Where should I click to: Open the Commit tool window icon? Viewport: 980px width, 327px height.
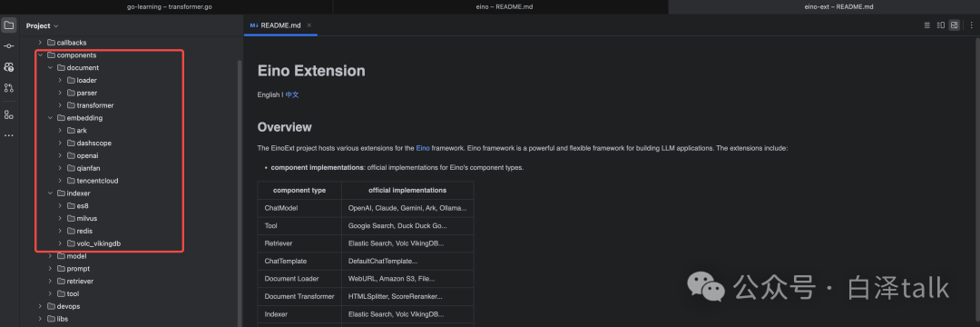pyautogui.click(x=9, y=46)
